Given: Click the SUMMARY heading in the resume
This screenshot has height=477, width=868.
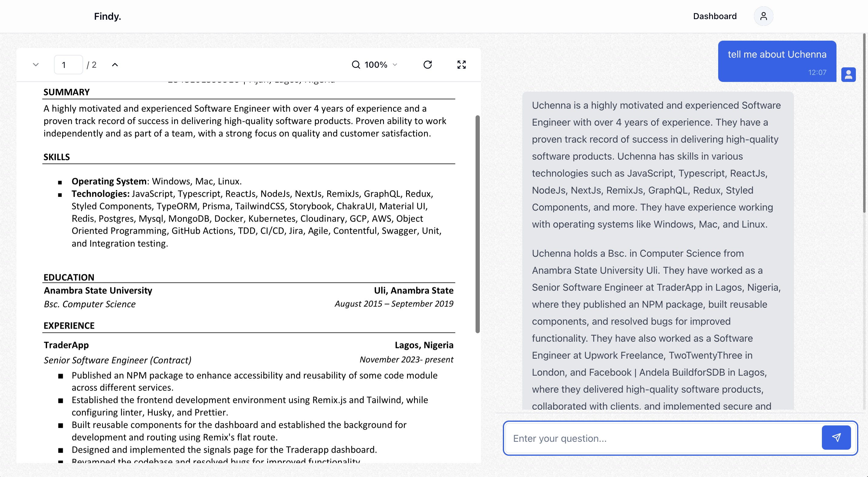Looking at the screenshot, I should click(x=66, y=92).
